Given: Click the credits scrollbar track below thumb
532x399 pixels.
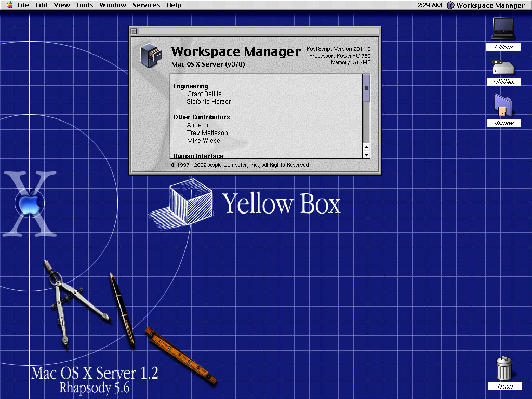Looking at the screenshot, I should (366, 122).
